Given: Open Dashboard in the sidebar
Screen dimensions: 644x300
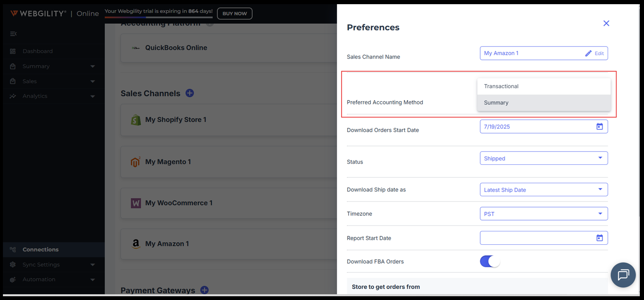Looking at the screenshot, I should click(x=38, y=51).
